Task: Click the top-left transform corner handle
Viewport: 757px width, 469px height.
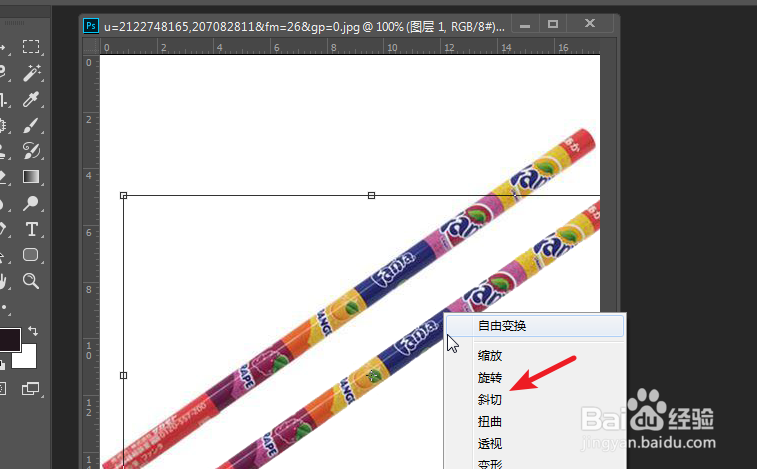Action: [124, 196]
